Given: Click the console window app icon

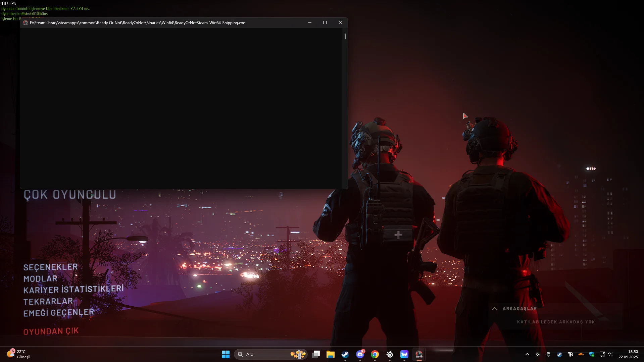Looking at the screenshot, I should [26, 23].
